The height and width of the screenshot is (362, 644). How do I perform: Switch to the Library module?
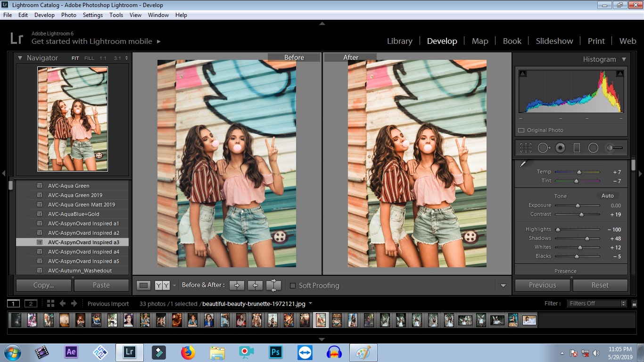[399, 41]
